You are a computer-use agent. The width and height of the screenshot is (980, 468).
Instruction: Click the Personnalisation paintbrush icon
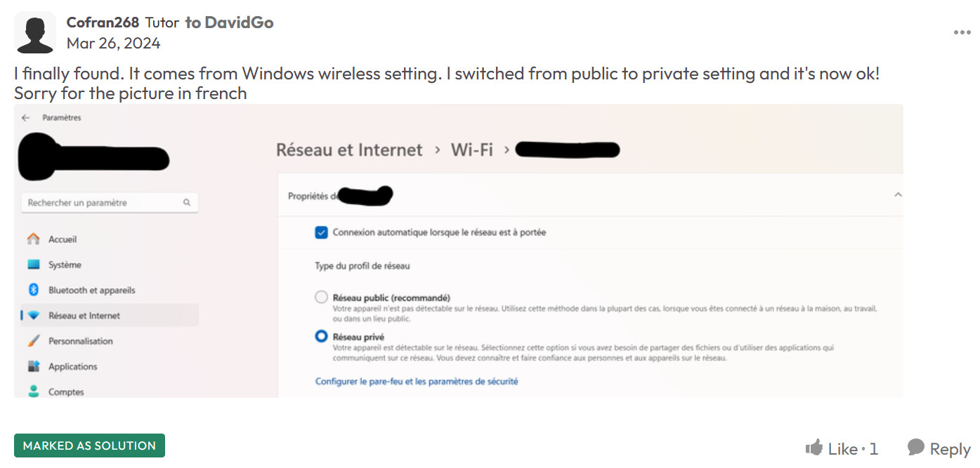(33, 341)
